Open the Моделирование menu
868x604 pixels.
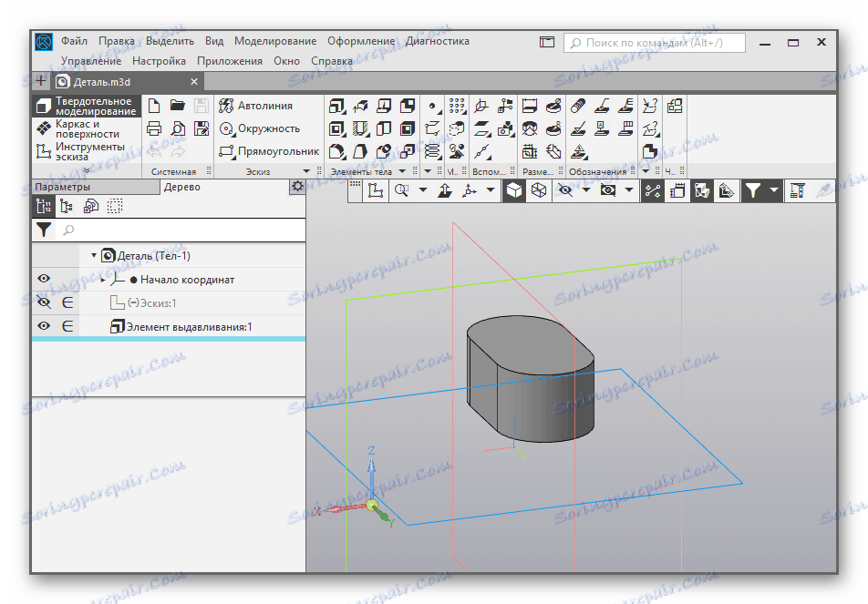[x=274, y=41]
